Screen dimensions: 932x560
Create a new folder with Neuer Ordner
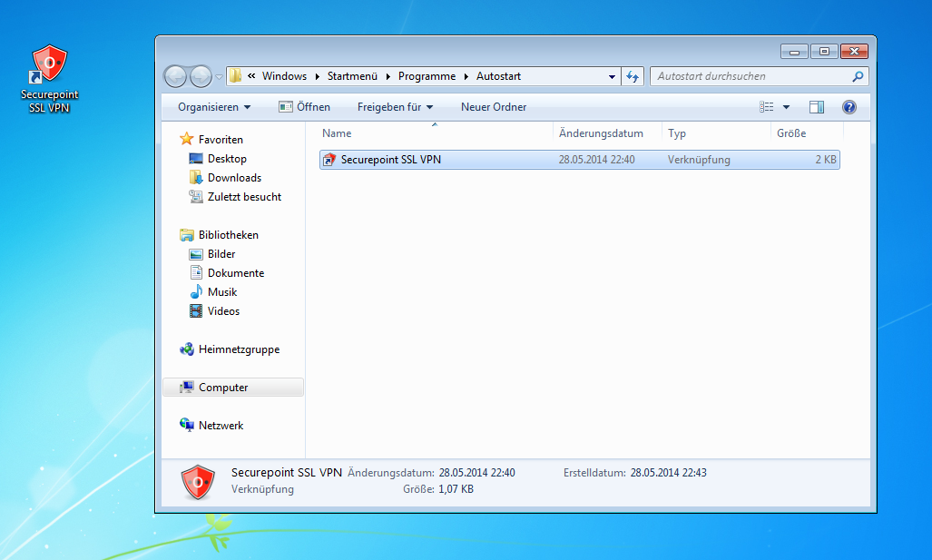(494, 107)
